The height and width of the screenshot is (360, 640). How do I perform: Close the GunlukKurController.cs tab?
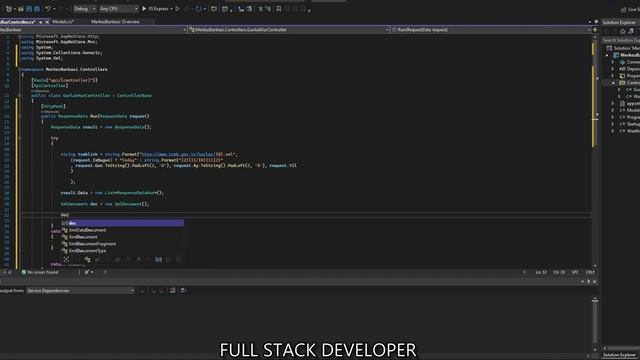(47, 22)
